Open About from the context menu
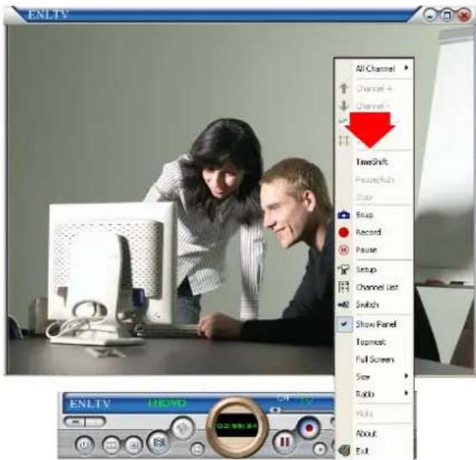Viewport: 476px width, 460px height. coord(374,433)
